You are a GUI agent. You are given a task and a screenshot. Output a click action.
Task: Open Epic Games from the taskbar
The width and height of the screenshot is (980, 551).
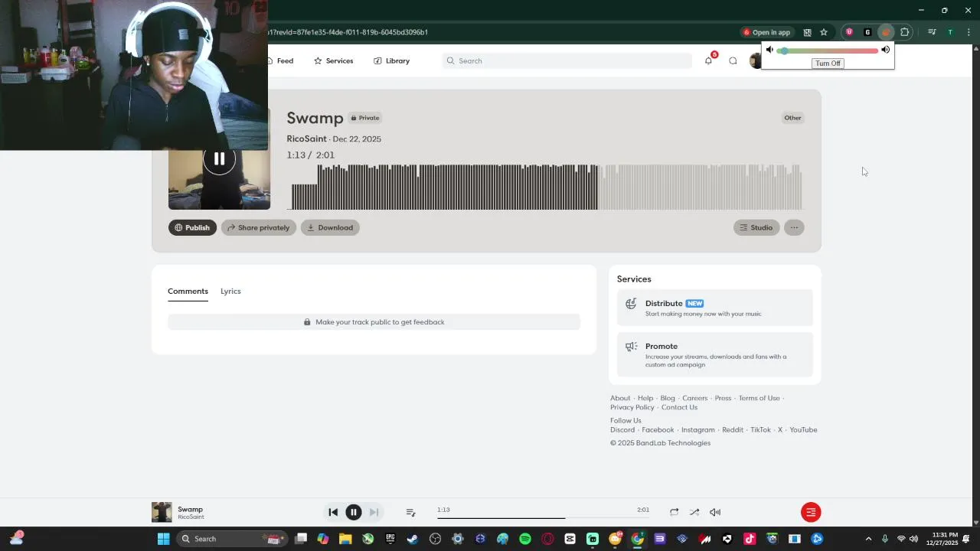coord(390,539)
